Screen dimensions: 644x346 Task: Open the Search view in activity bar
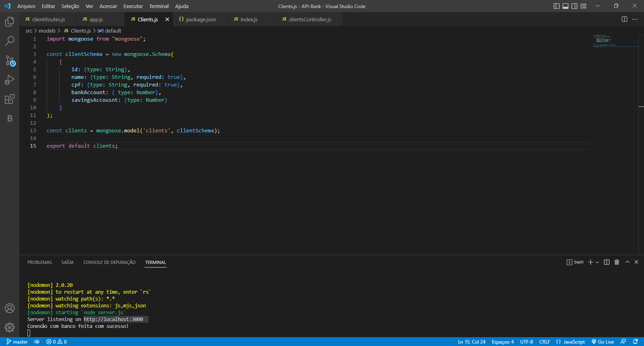[x=10, y=41]
